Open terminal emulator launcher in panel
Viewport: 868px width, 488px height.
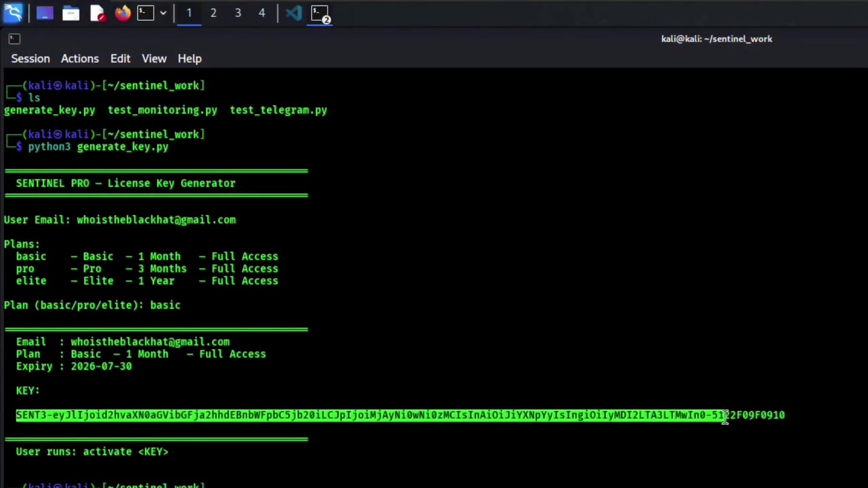click(x=145, y=13)
